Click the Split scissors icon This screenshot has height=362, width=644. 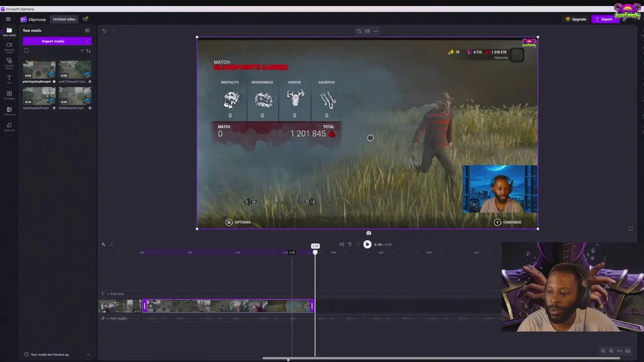coord(111,244)
